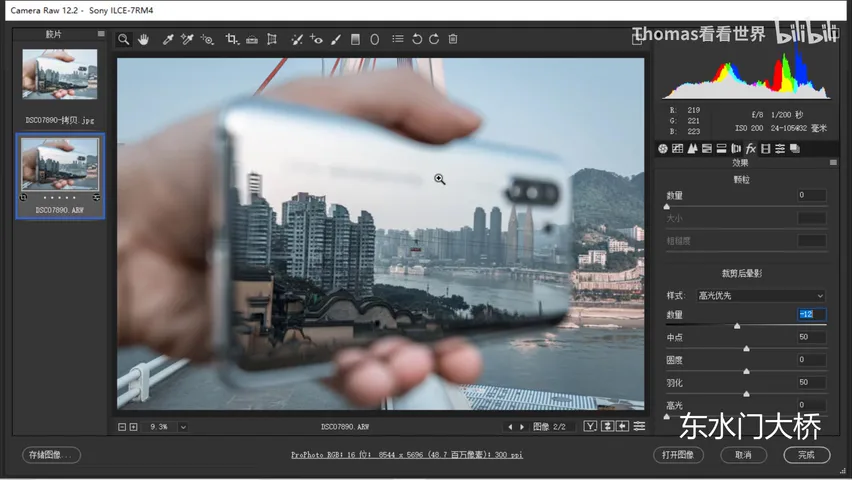852x480 pixels.
Task: Click the 完成 done button
Action: click(806, 455)
